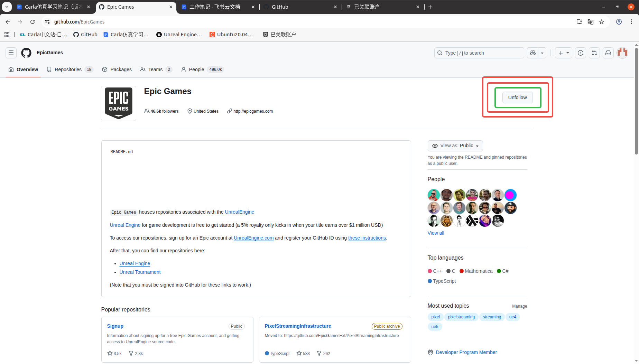Open the Issues icon in header
Image resolution: width=639 pixels, height=364 pixels.
point(581,53)
